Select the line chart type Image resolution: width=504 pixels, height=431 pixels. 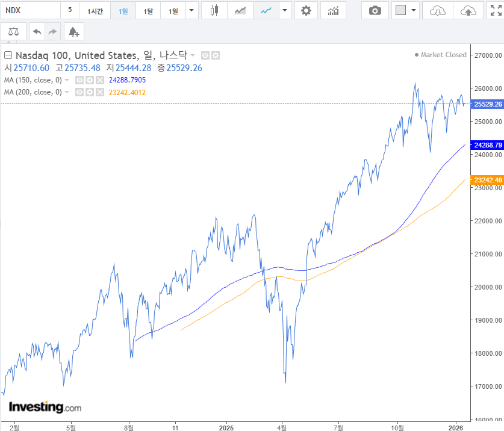(266, 11)
